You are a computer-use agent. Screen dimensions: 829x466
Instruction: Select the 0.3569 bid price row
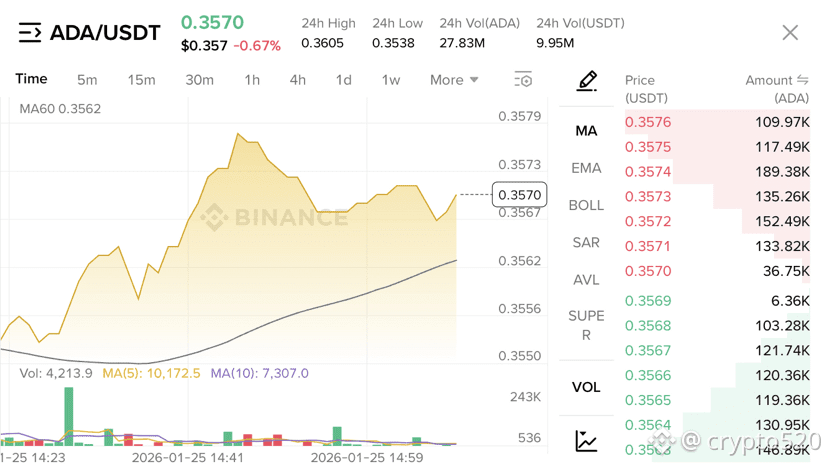tap(717, 301)
